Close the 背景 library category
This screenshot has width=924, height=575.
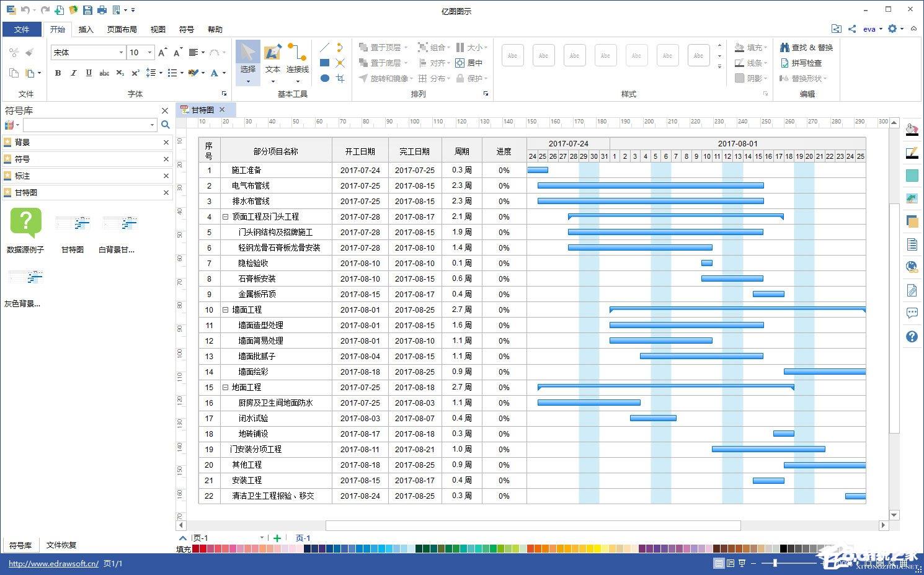pyautogui.click(x=166, y=142)
